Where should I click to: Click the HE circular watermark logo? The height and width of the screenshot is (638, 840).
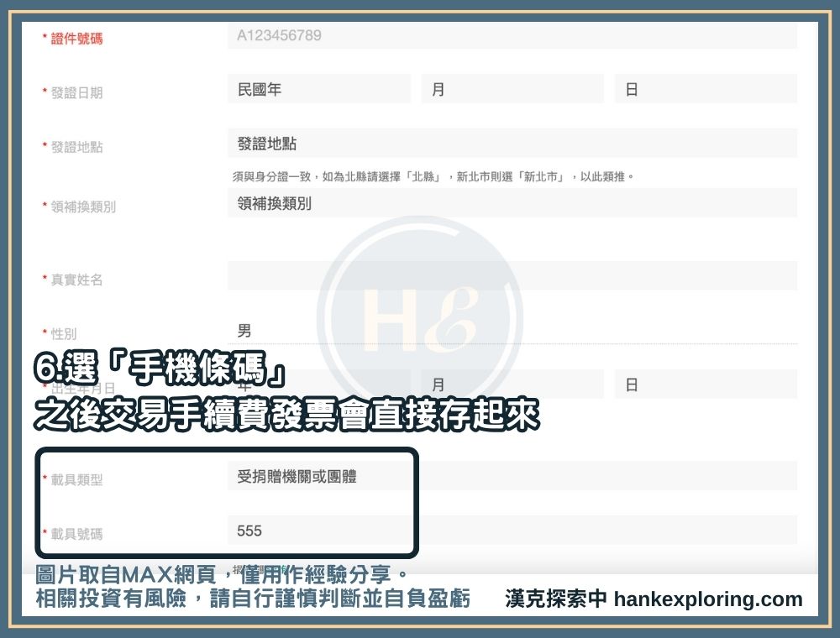pos(419,319)
